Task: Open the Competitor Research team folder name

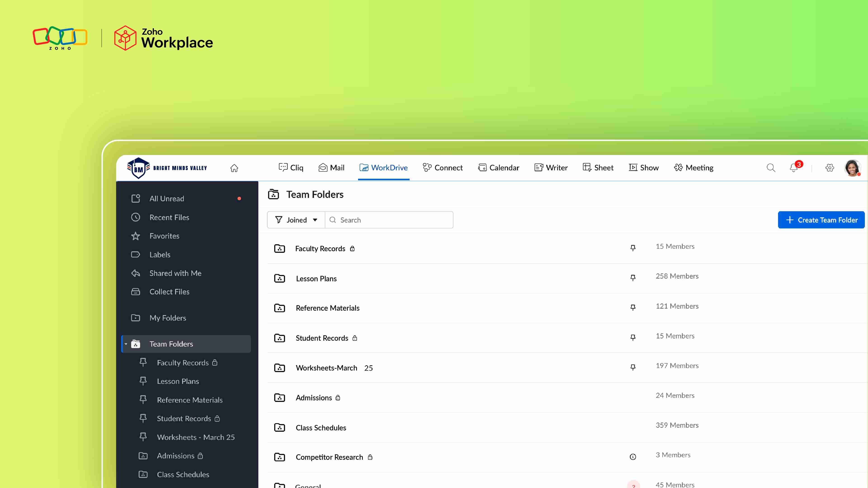Action: point(329,457)
